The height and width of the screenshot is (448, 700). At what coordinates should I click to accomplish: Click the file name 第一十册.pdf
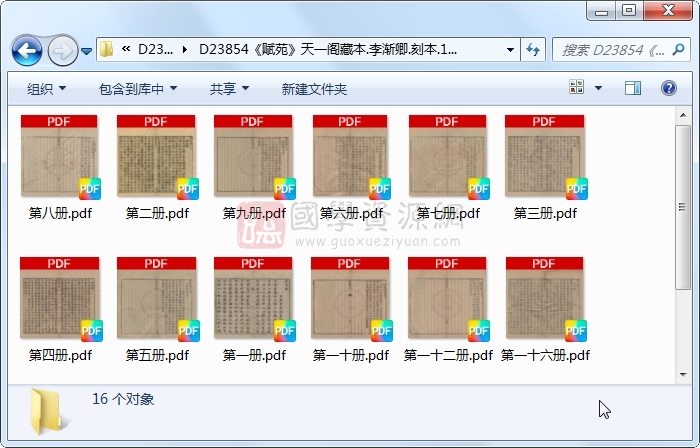(x=351, y=355)
